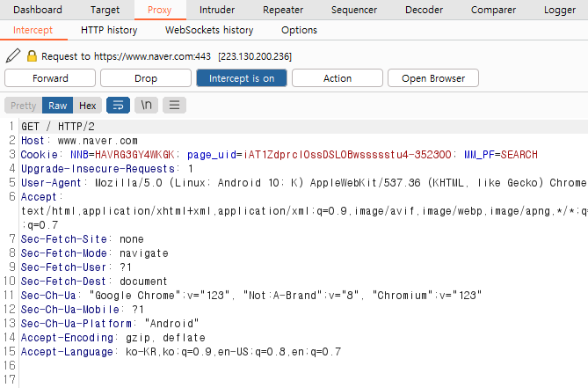Click the Sec-Fetch-Site header

[64, 239]
